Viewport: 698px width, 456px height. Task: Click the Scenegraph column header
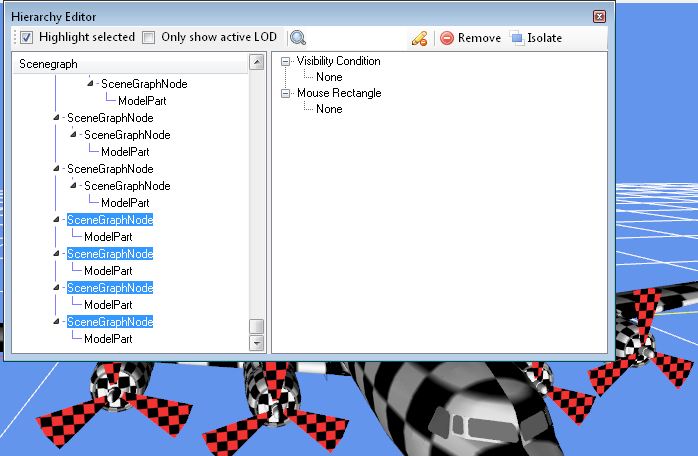[130, 64]
